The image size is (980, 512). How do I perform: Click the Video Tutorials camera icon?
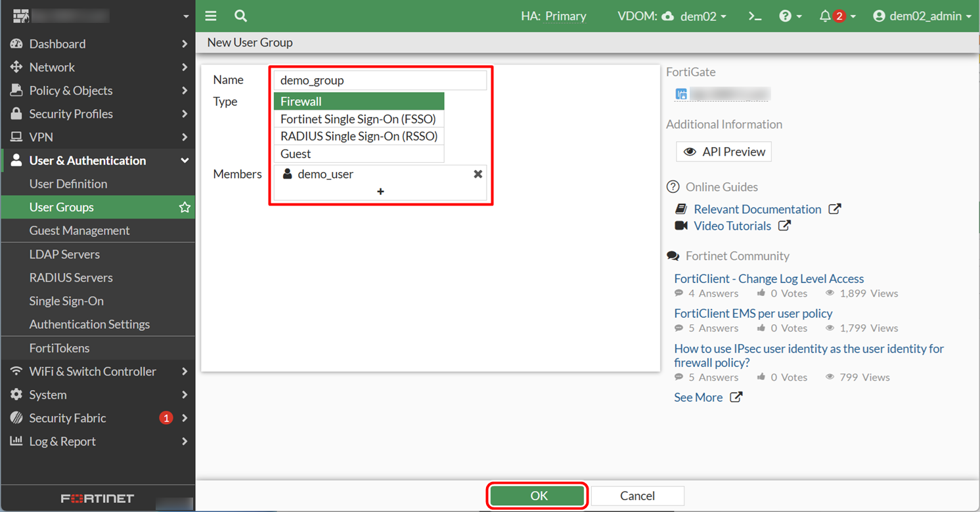[x=681, y=226]
